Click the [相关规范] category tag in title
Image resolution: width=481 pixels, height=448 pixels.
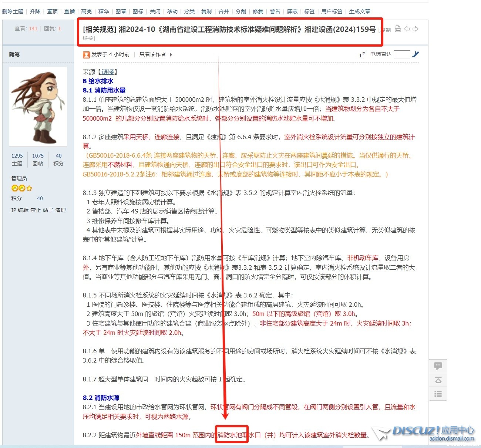(x=100, y=29)
